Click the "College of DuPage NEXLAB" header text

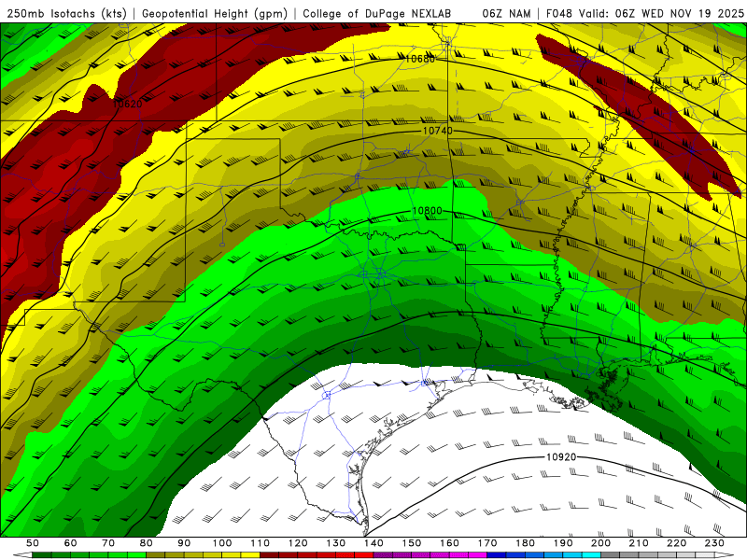tap(377, 13)
